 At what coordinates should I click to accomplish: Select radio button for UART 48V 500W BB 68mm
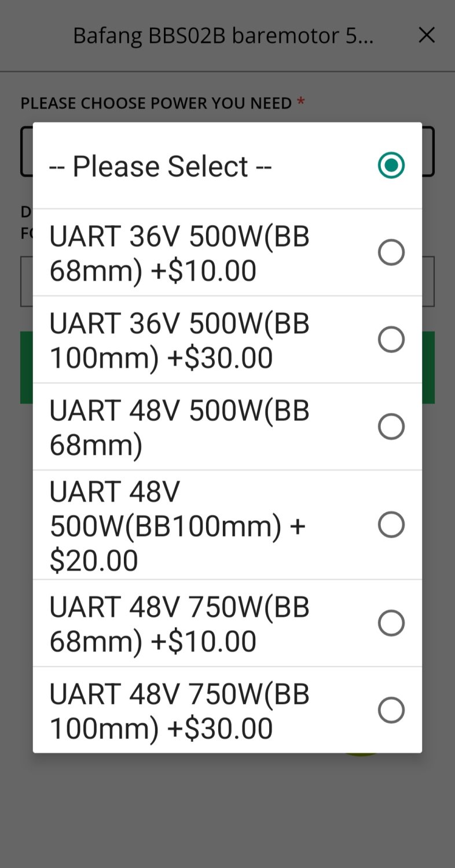(x=391, y=426)
